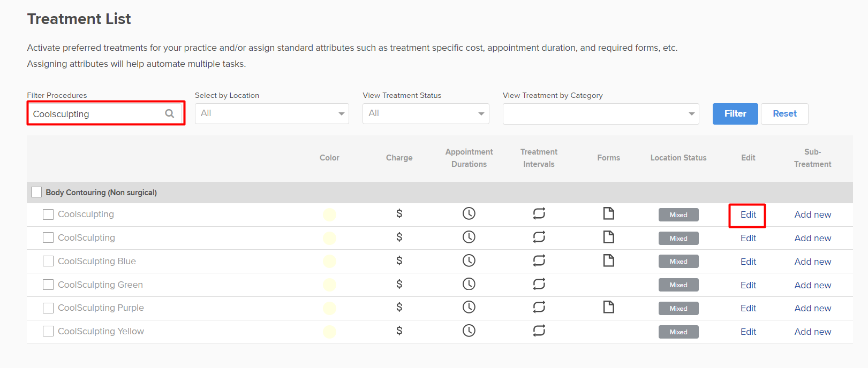
Task: Open the Select by Location dropdown
Action: 272,113
